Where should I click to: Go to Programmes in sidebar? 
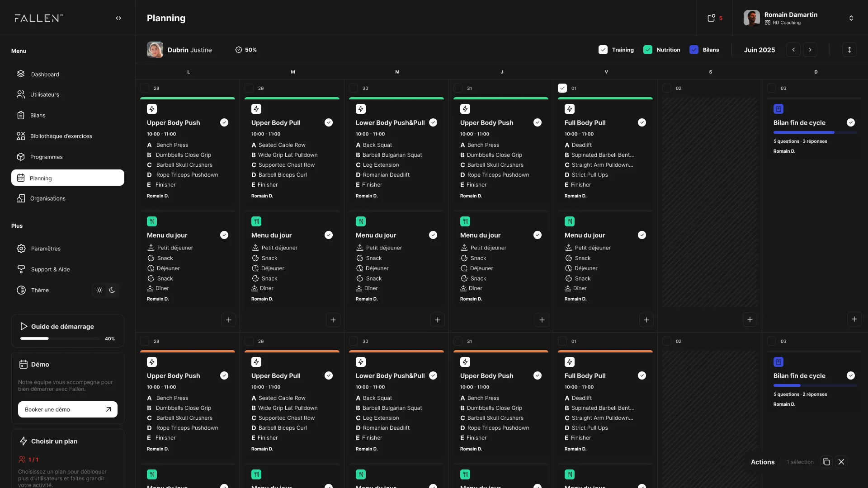(68, 157)
